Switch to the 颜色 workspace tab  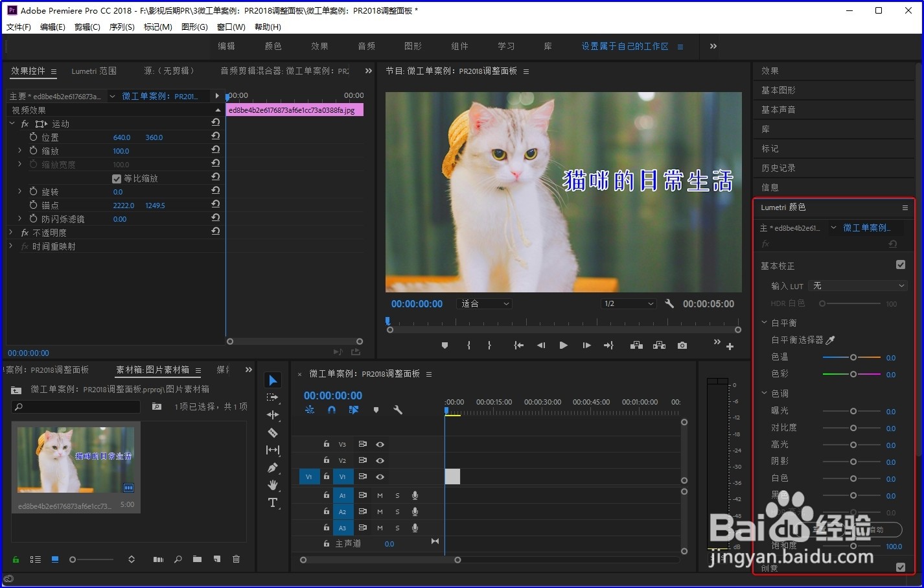(x=273, y=46)
